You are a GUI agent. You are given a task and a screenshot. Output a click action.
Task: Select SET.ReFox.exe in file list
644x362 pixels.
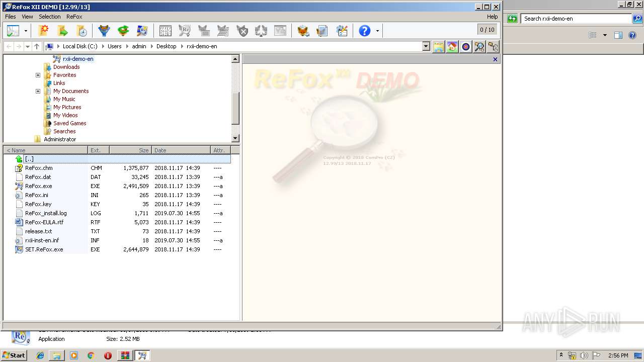coord(44,249)
